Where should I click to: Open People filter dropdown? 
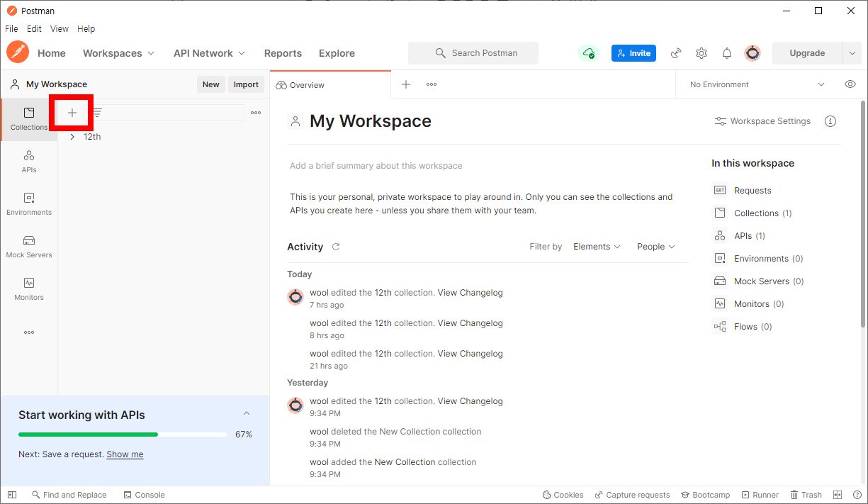656,247
